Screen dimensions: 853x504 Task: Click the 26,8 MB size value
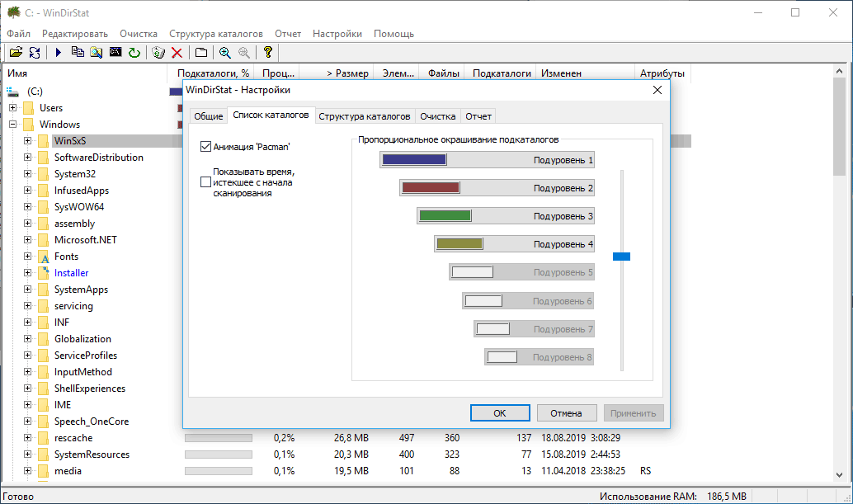coord(351,438)
